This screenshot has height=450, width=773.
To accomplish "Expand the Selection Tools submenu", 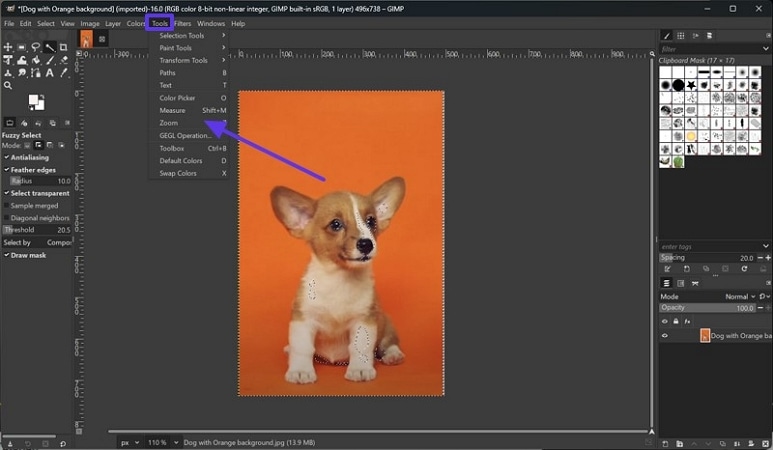I will coord(189,35).
